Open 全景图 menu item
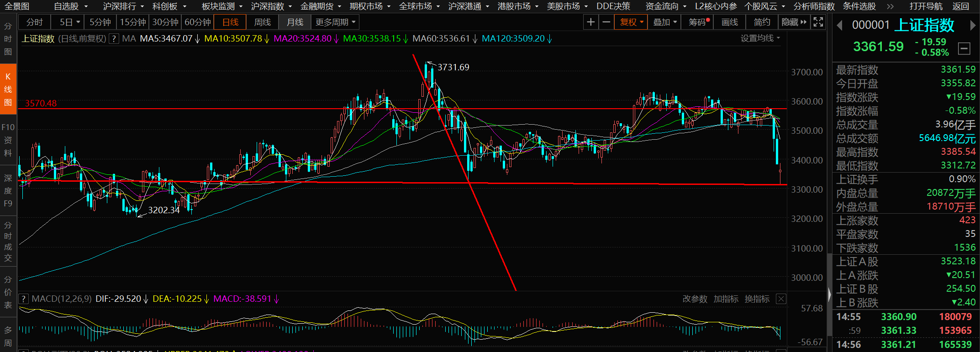 click(17, 6)
